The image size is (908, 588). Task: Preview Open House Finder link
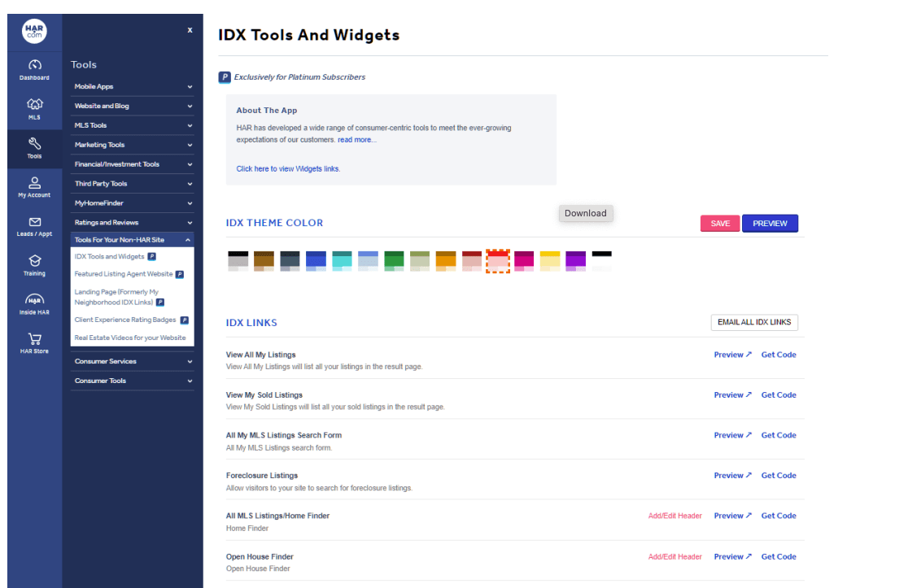(732, 557)
